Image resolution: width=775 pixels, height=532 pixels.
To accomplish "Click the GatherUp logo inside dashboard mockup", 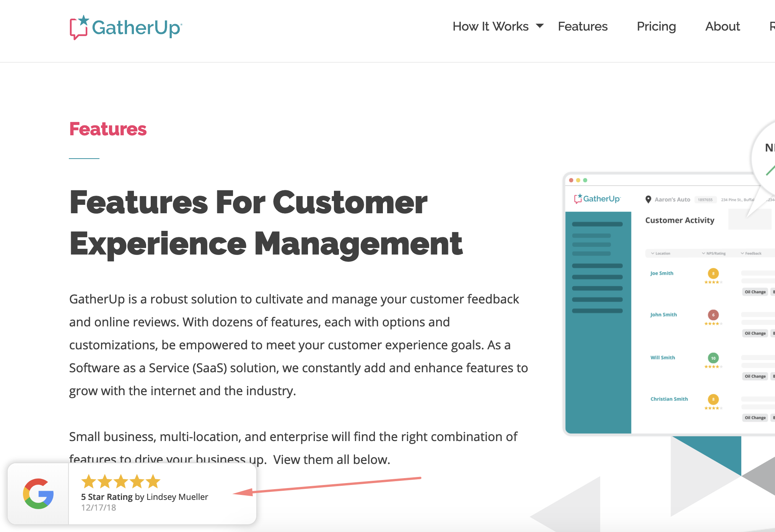I will coord(597,199).
